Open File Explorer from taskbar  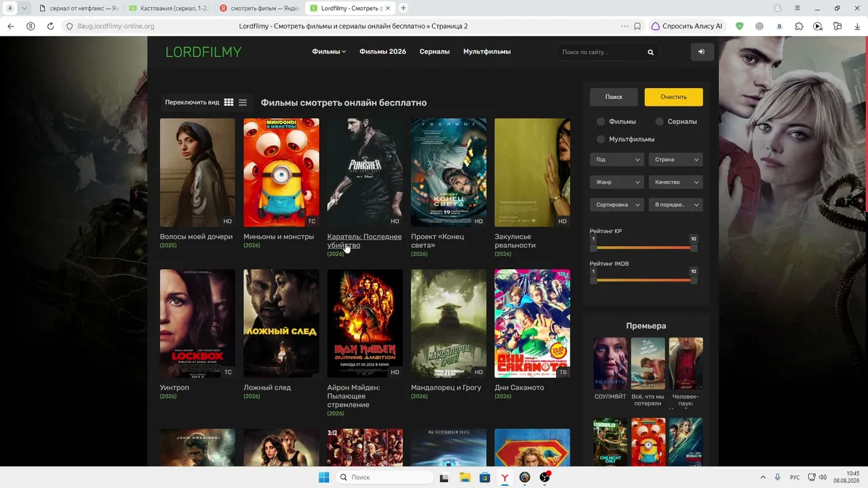[465, 477]
